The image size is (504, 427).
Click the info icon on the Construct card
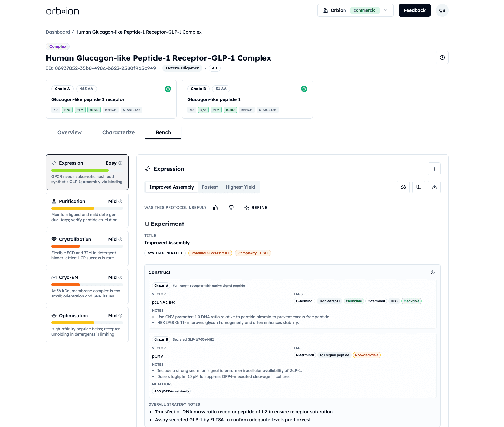pyautogui.click(x=432, y=272)
